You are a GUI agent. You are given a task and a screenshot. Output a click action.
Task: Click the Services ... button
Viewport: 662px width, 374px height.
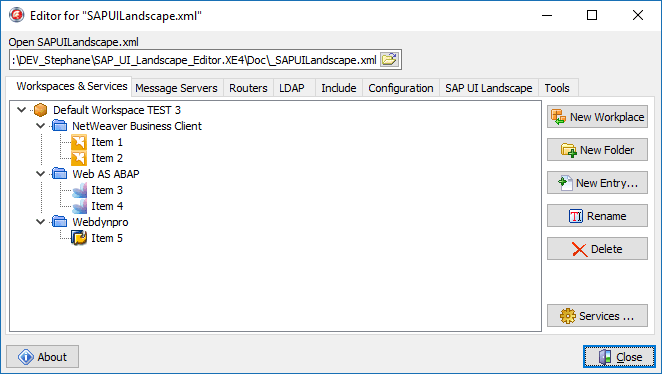(x=597, y=316)
